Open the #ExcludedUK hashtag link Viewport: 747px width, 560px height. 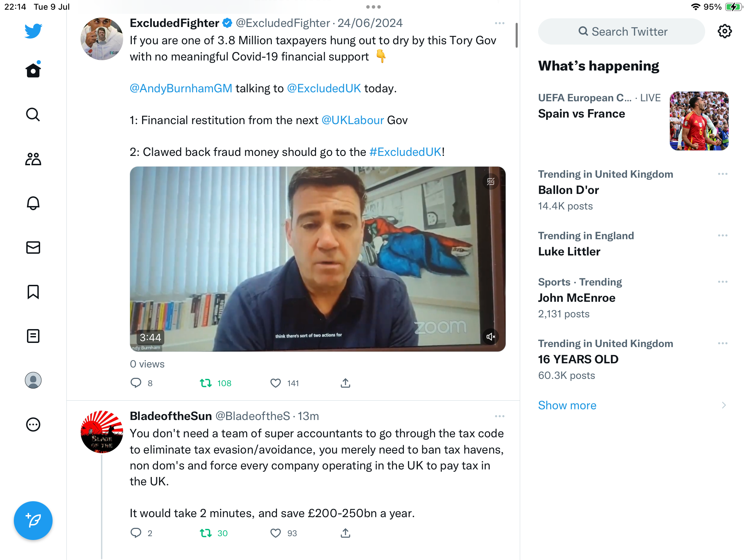pyautogui.click(x=405, y=152)
